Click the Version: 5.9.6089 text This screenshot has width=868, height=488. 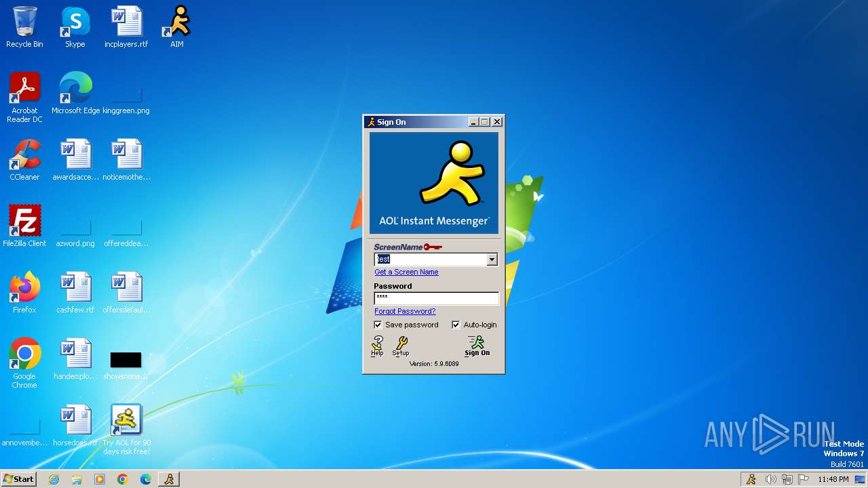coord(434,364)
